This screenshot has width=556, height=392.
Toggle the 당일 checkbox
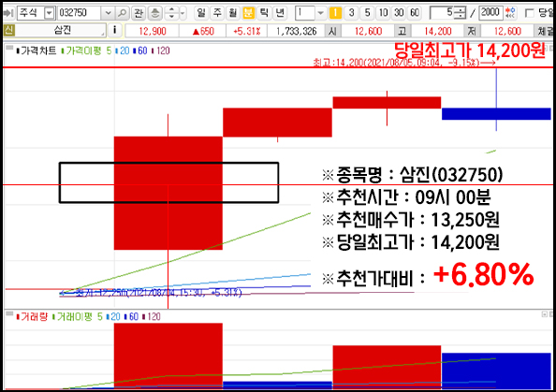pos(530,13)
